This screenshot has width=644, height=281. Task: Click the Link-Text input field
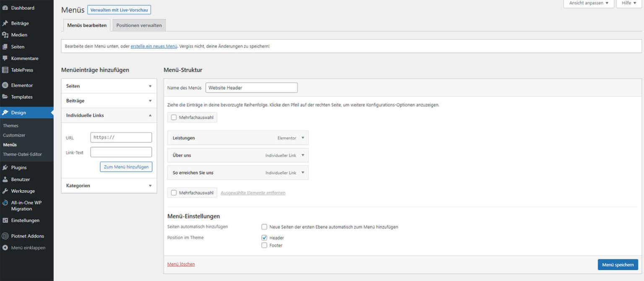(x=121, y=152)
